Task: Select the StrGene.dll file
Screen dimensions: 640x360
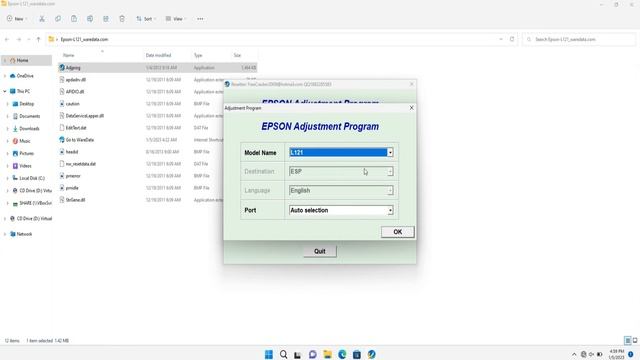Action: click(75, 200)
